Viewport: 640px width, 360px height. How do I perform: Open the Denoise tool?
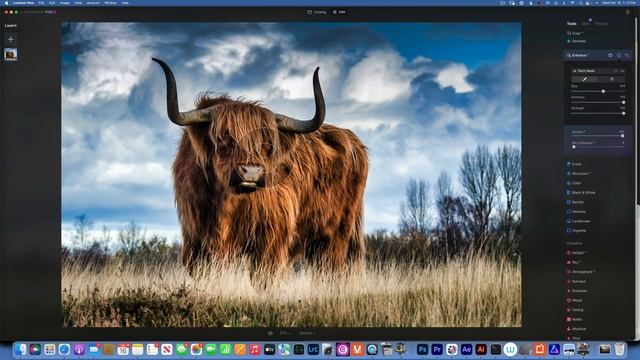pos(577,211)
